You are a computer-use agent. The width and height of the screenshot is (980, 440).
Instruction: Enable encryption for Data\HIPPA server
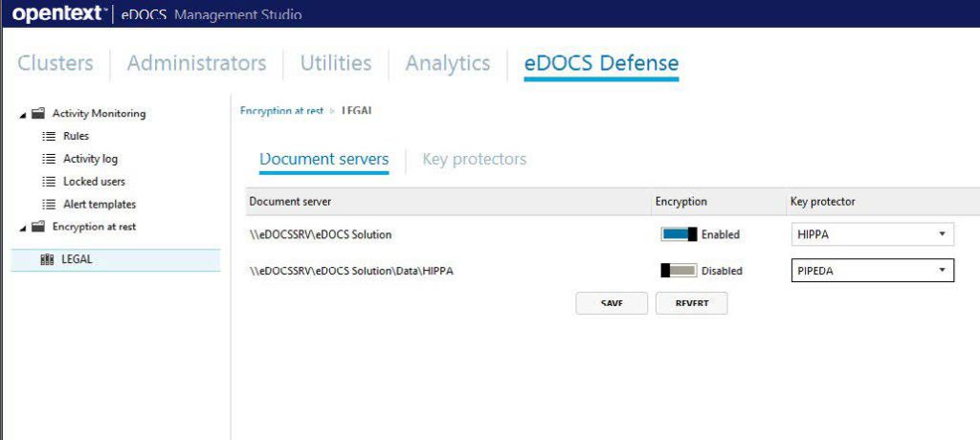(679, 271)
